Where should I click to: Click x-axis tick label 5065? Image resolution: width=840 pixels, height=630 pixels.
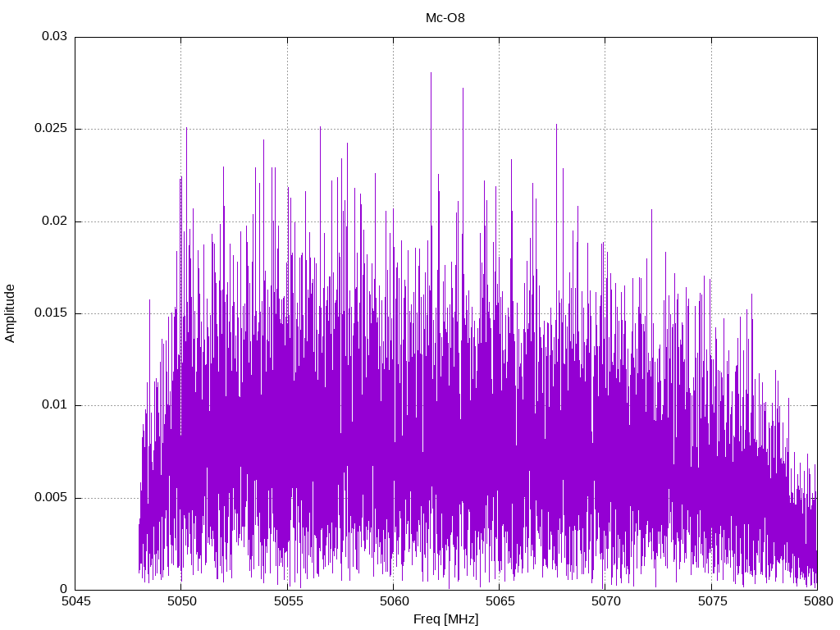click(x=500, y=601)
